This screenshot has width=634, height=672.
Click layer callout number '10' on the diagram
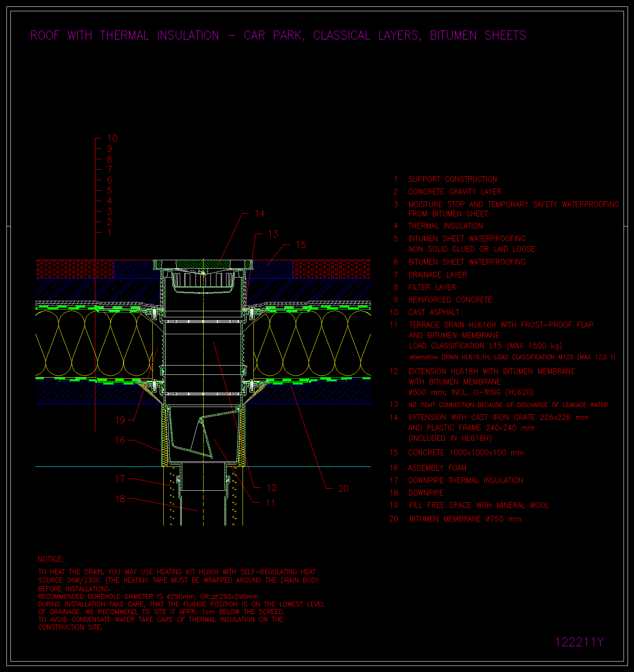[112, 138]
